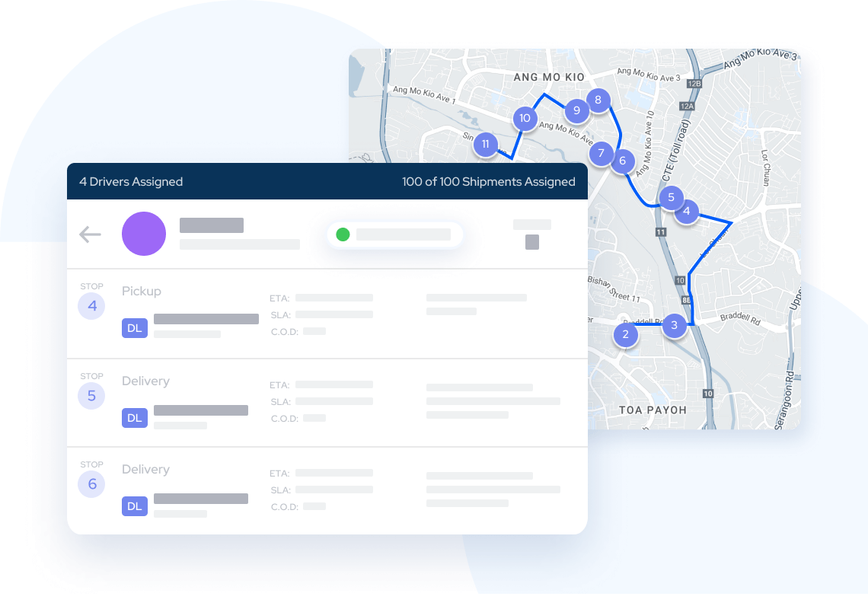868x606 pixels.
Task: Click the "Bishan Street 11" map label
Action: [x=614, y=289]
